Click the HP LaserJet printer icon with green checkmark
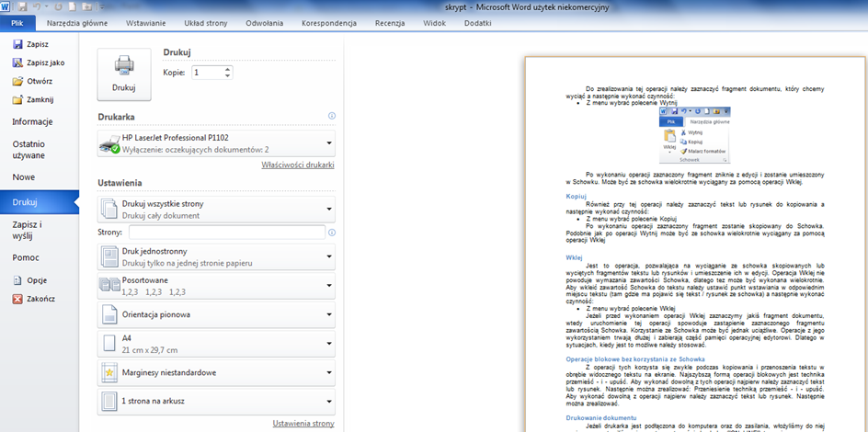The height and width of the screenshot is (432, 868). coord(109,143)
